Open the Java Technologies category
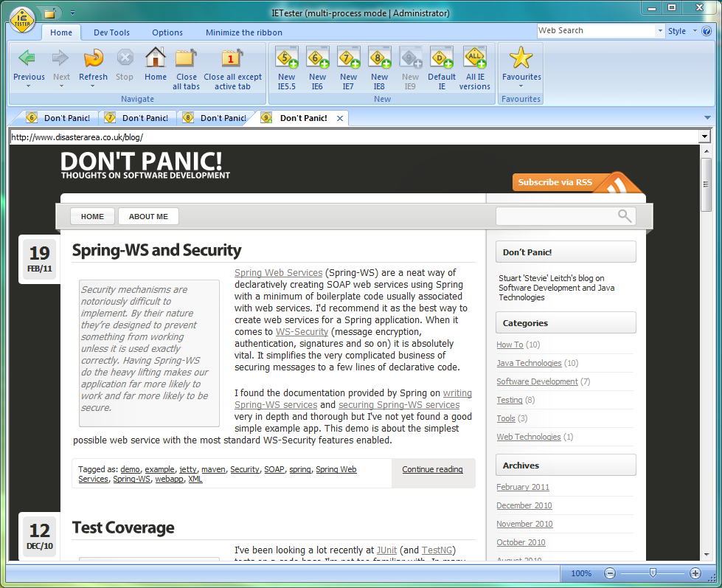 pos(529,363)
